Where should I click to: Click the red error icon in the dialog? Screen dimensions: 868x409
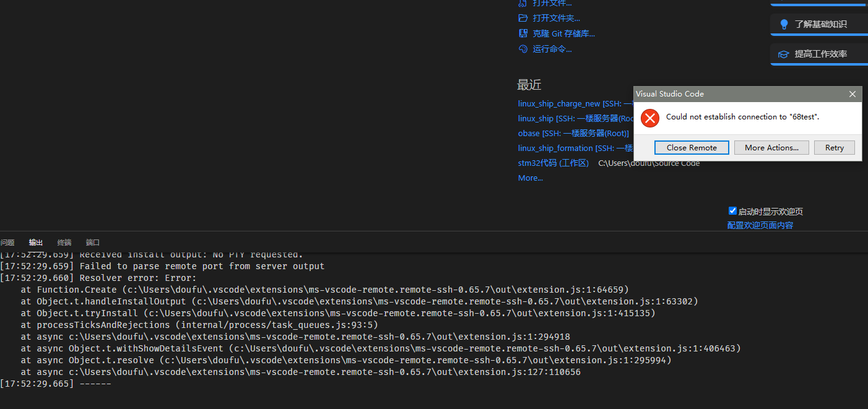[649, 118]
